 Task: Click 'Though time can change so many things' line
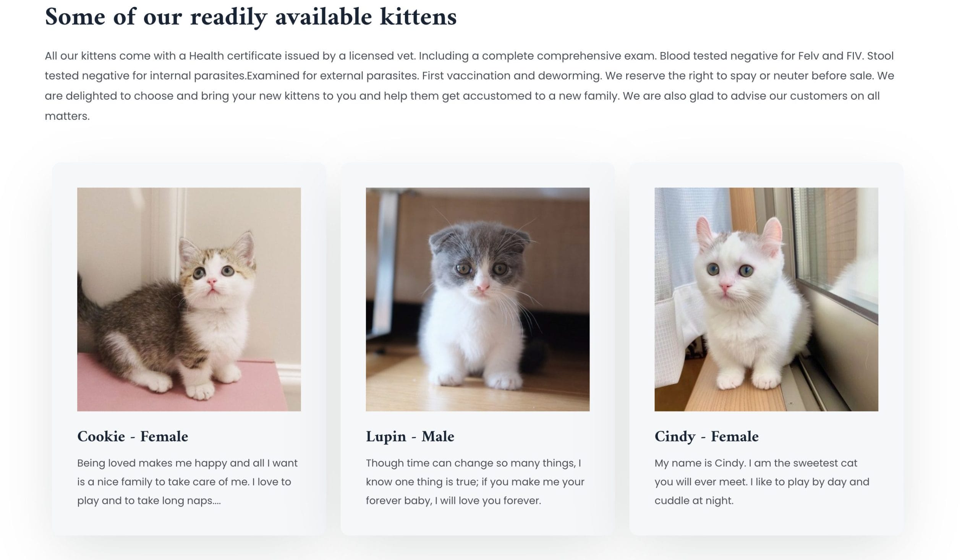point(473,463)
